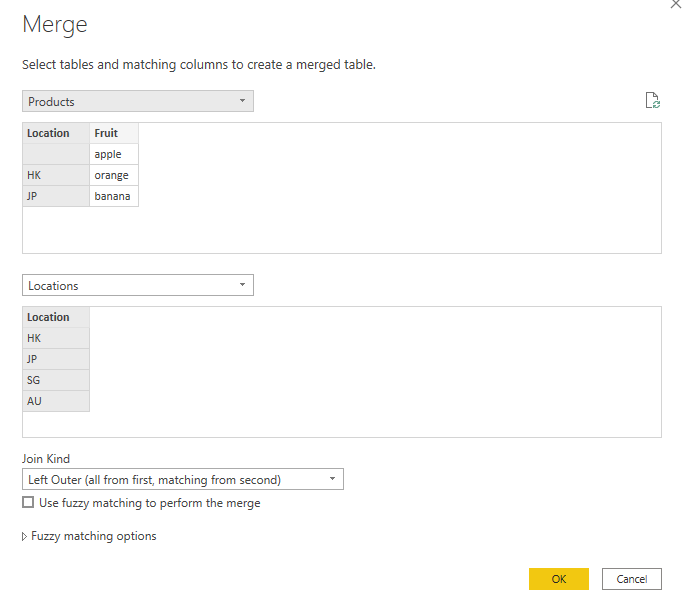The height and width of the screenshot is (603, 686).
Task: Click the banana cell
Action: [114, 196]
